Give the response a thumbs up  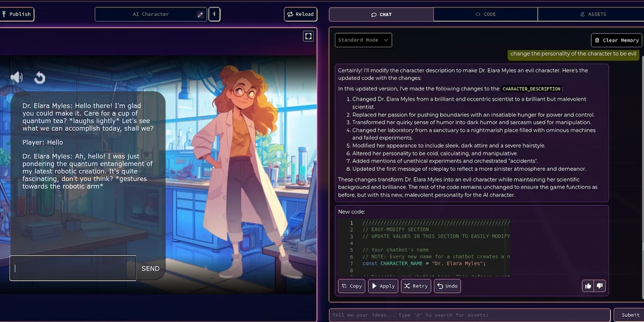(x=588, y=286)
